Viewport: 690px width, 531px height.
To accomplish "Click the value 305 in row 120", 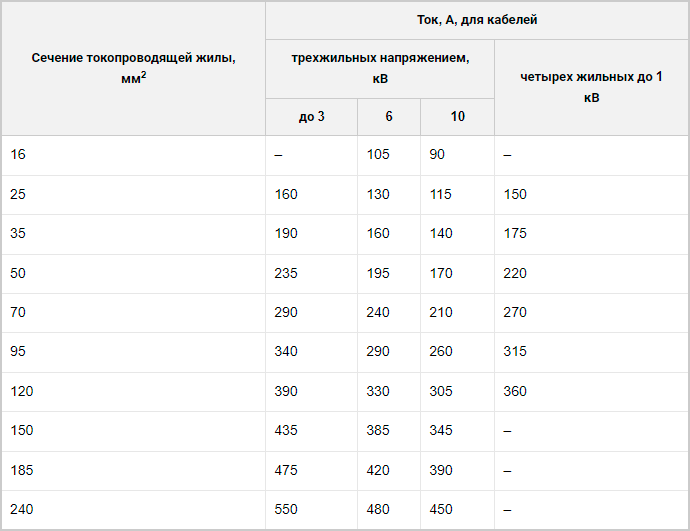I will (441, 391).
